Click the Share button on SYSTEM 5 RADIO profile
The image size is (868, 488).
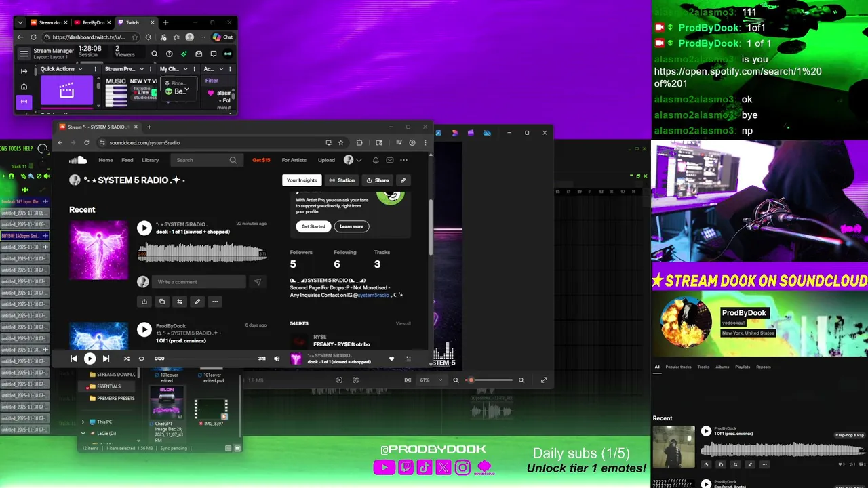pyautogui.click(x=378, y=180)
